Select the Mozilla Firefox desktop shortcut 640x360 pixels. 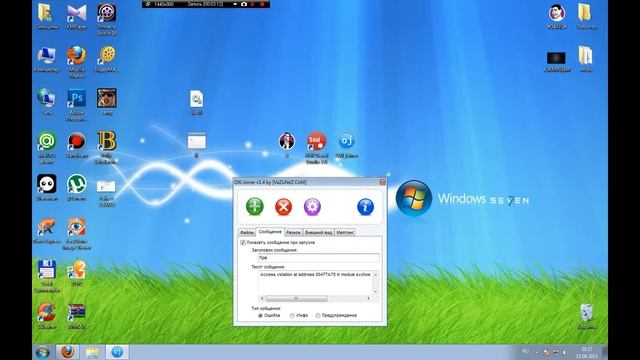(76, 62)
